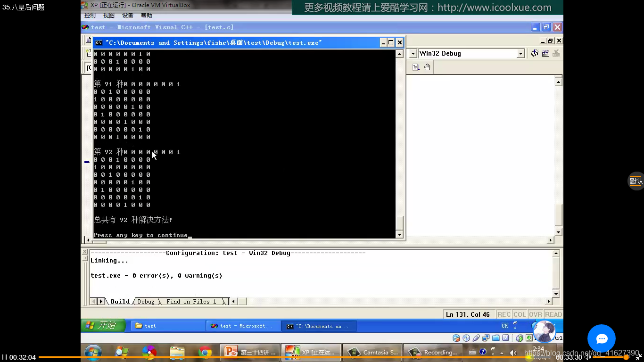Image resolution: width=644 pixels, height=362 pixels.
Task: Click the 'test.exe - 0 error(s), 0 warning(s)' line
Action: pyautogui.click(x=156, y=276)
